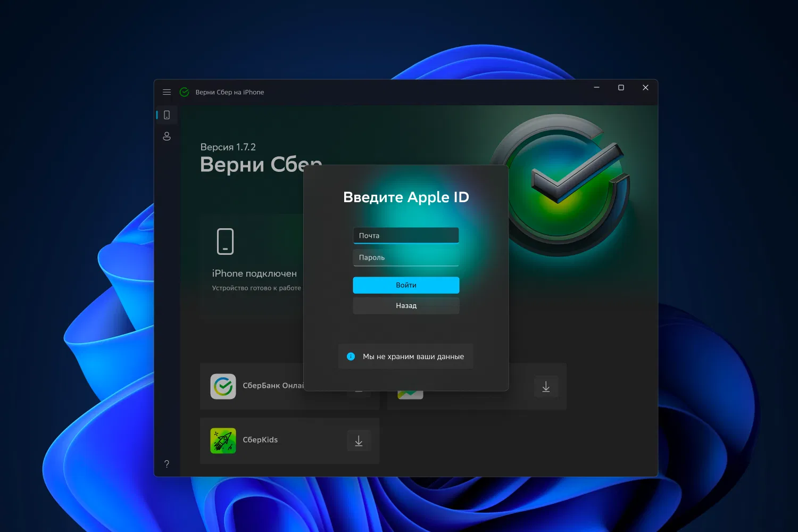This screenshot has height=532, width=798.
Task: Click the Введите Apple ID heading
Action: [x=406, y=197]
